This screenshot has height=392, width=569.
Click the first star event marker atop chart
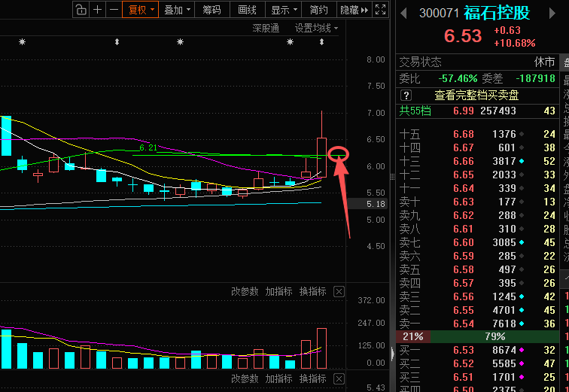[22, 42]
